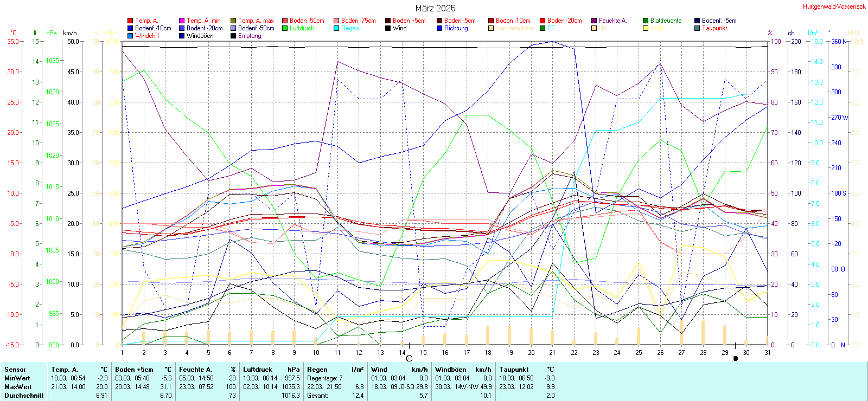Click the red Temp. A. legend square

coord(130,21)
